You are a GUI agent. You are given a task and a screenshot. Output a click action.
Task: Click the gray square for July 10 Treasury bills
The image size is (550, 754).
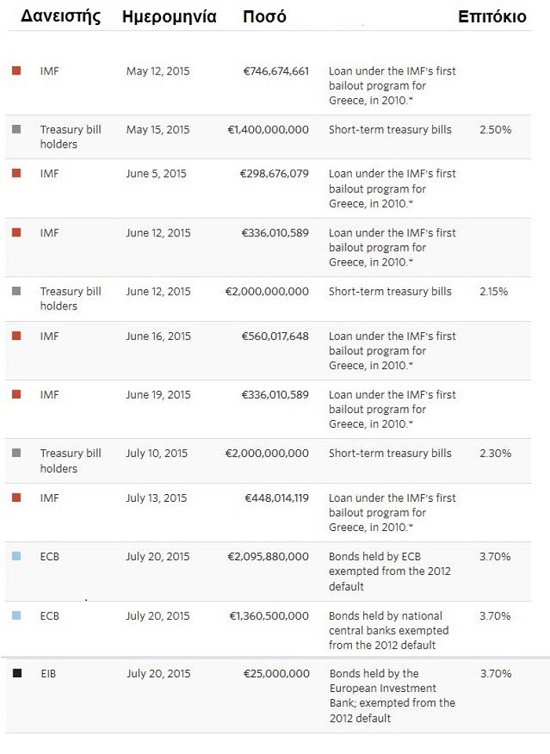(x=16, y=453)
